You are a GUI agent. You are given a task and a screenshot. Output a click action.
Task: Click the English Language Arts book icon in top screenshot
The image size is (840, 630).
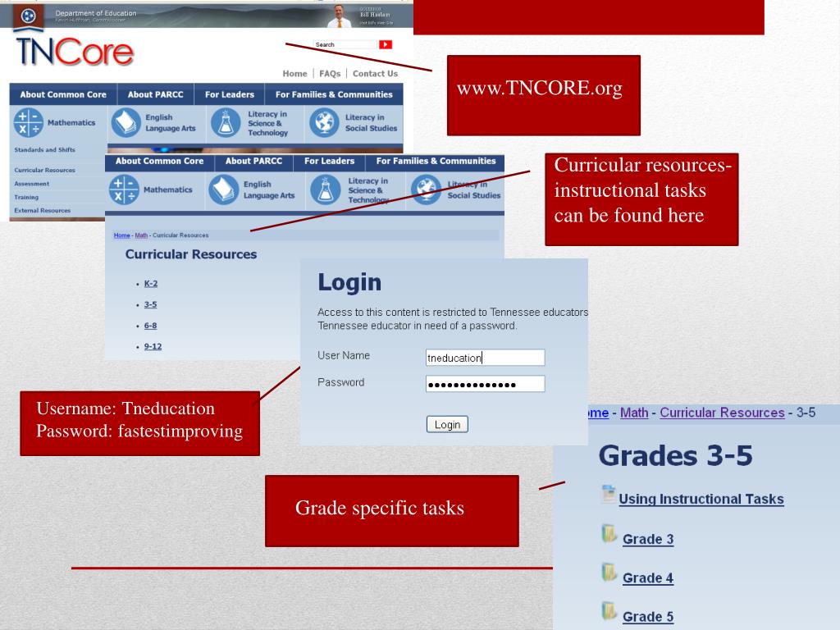(126, 123)
